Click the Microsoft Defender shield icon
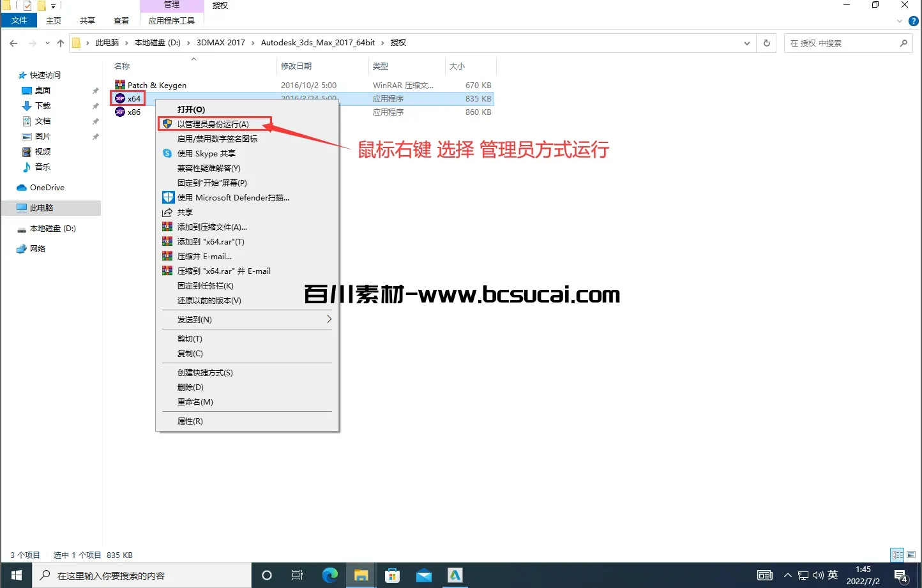 click(x=168, y=197)
